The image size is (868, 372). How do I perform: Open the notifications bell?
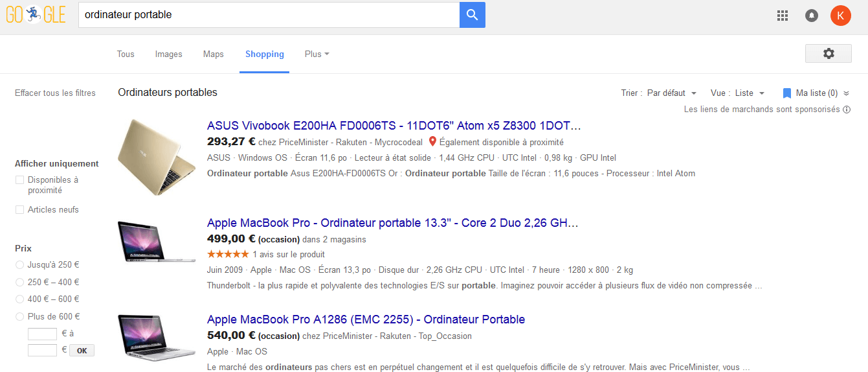click(812, 16)
